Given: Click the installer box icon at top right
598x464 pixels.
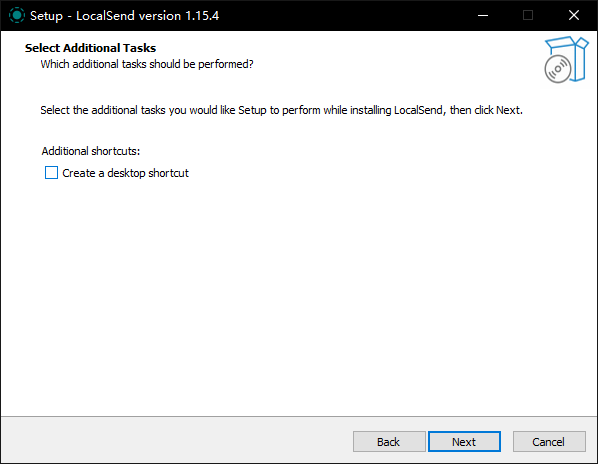Looking at the screenshot, I should (566, 59).
